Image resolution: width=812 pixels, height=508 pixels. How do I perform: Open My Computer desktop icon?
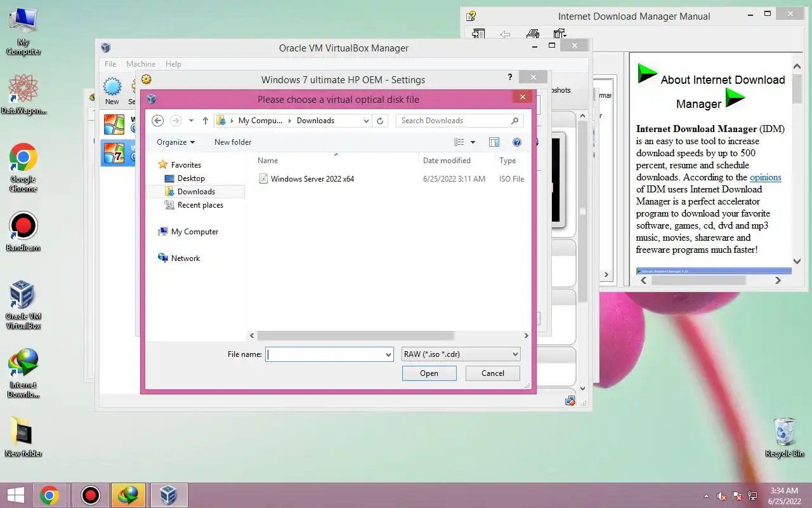23,32
